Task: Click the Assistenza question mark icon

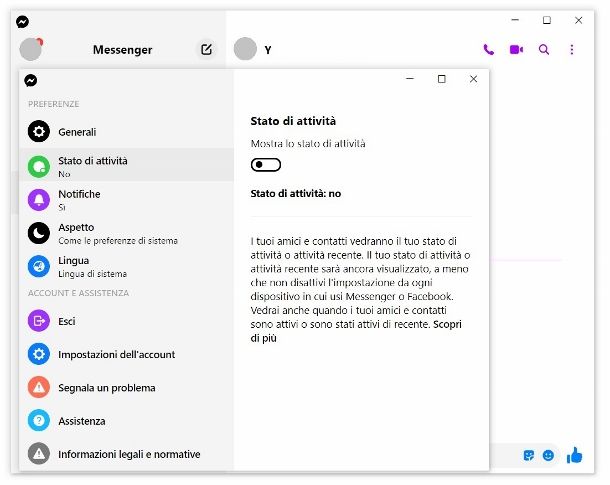Action: click(x=39, y=420)
